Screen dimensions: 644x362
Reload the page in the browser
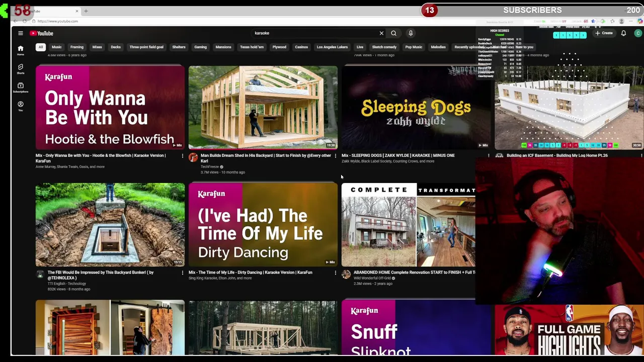[x=25, y=21]
